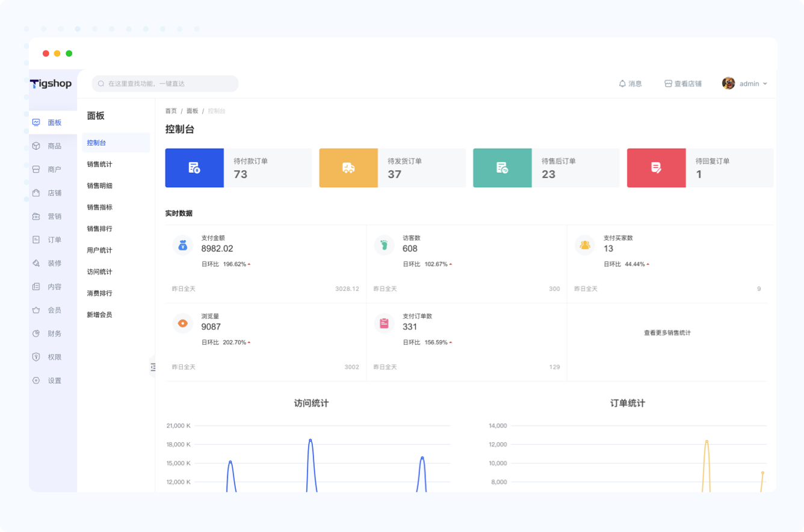This screenshot has width=804, height=532.
Task: Click the 消息 bell icon
Action: [622, 84]
